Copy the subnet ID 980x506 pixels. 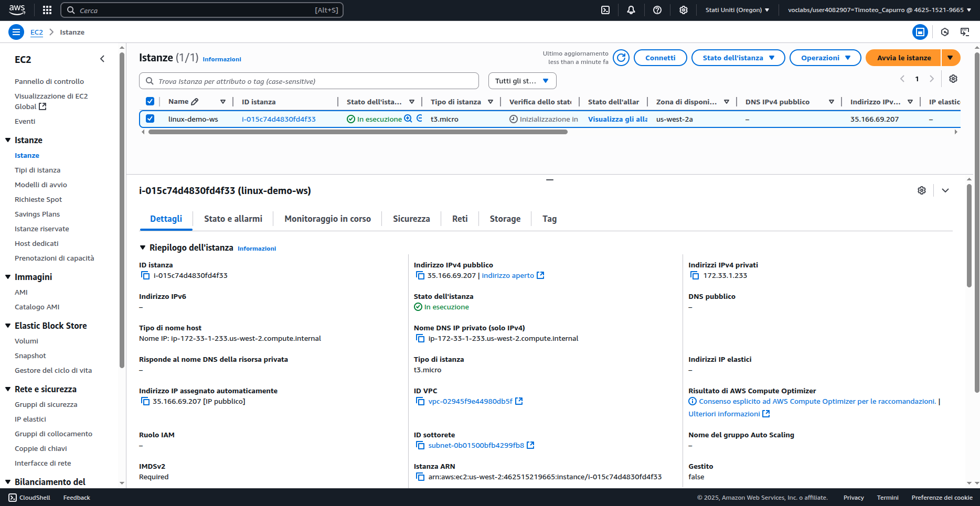click(420, 445)
